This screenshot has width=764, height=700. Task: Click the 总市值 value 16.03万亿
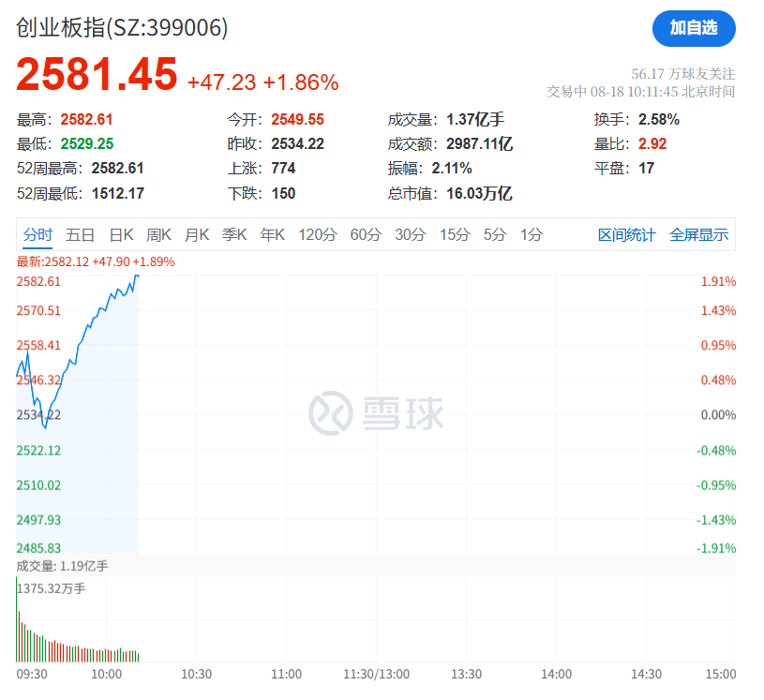tap(479, 193)
